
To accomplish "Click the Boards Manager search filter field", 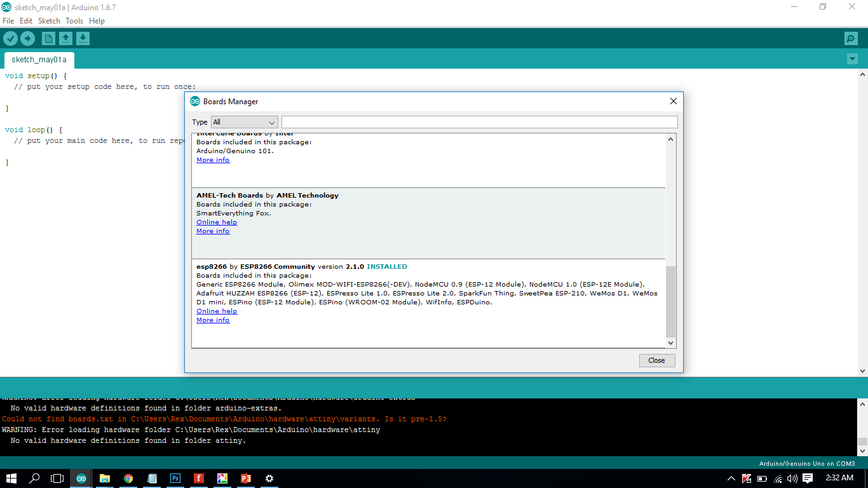I will point(479,122).
